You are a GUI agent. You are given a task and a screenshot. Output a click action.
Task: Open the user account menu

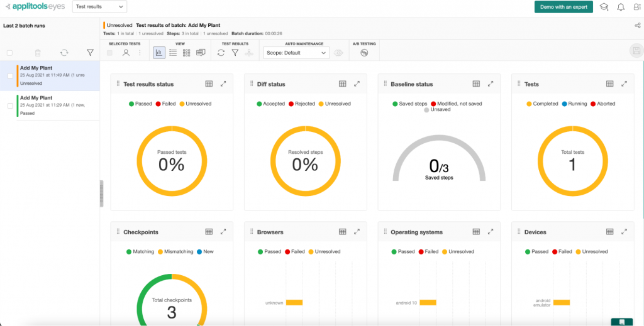click(x=637, y=7)
